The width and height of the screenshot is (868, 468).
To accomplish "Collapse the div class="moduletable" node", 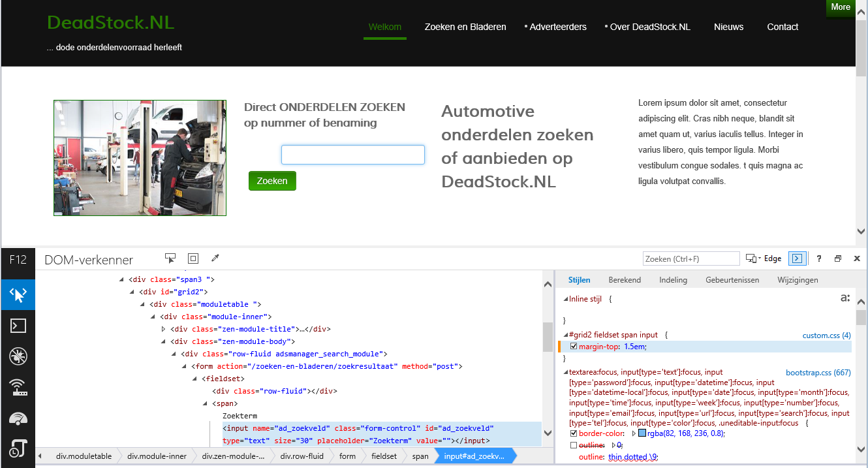I will coord(142,304).
